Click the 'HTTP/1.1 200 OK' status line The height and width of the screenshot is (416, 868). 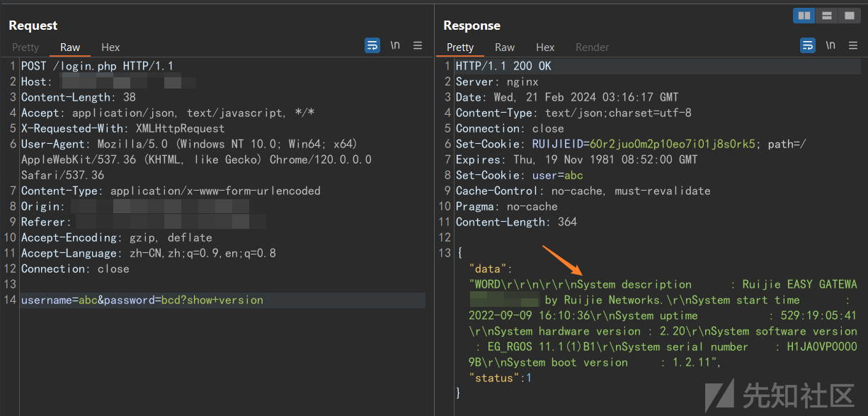point(503,66)
